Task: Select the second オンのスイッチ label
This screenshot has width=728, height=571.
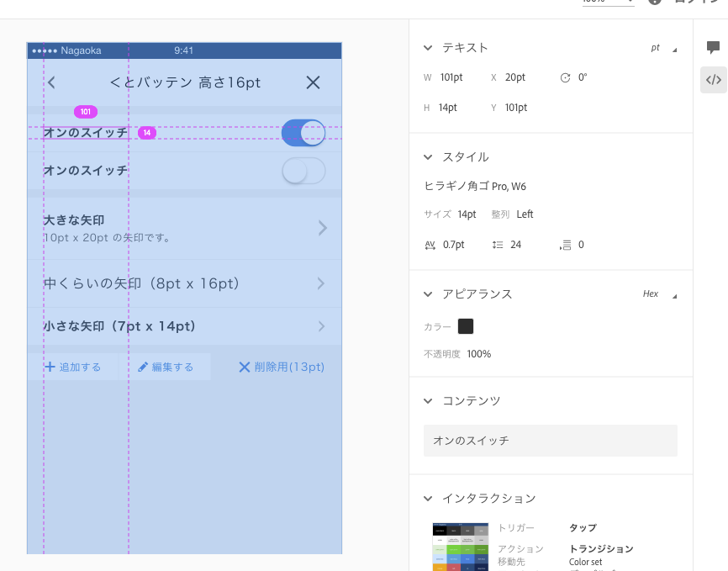Action: [86, 171]
